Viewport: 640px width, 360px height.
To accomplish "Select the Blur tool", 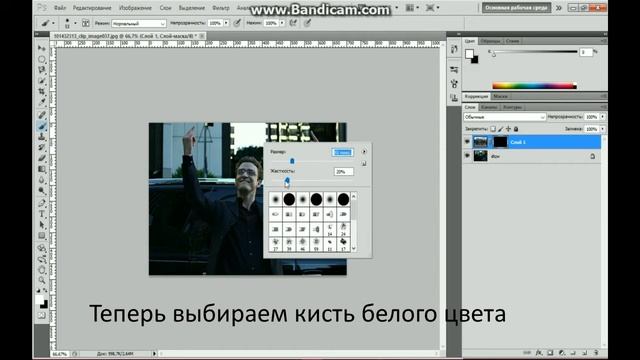I will click(42, 180).
